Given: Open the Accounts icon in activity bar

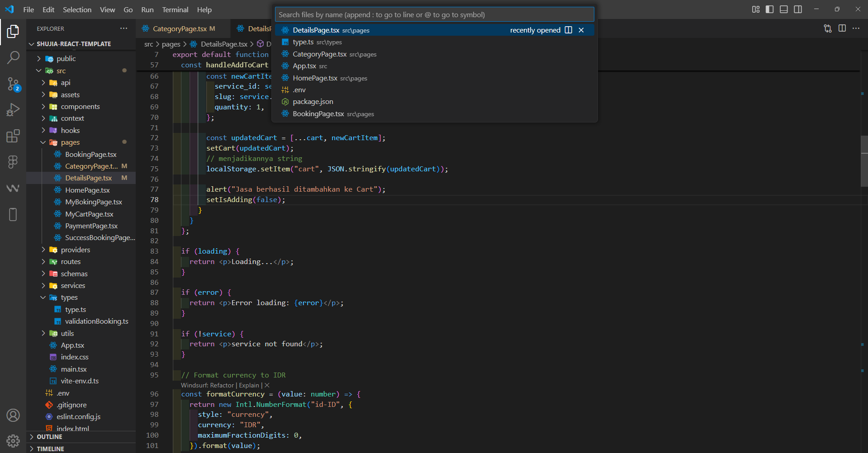Looking at the screenshot, I should tap(13, 415).
